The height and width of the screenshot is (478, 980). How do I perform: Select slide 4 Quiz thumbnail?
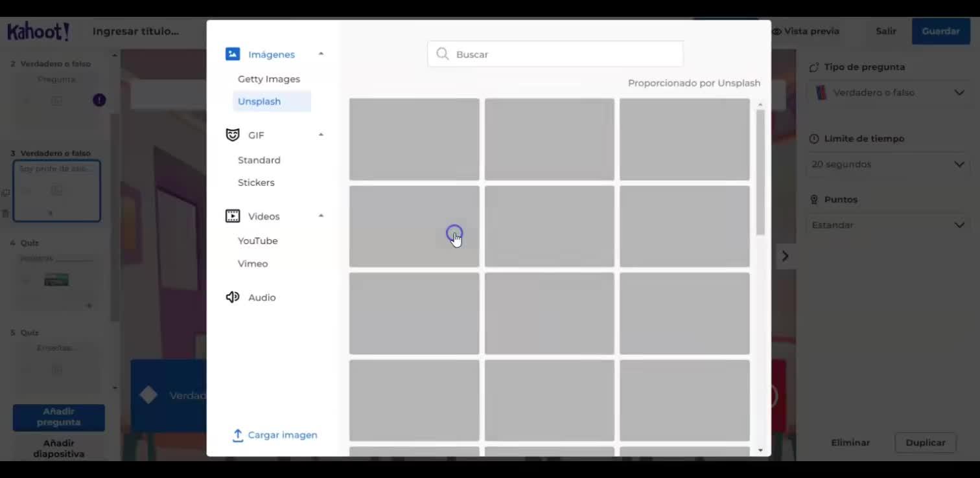click(x=57, y=281)
